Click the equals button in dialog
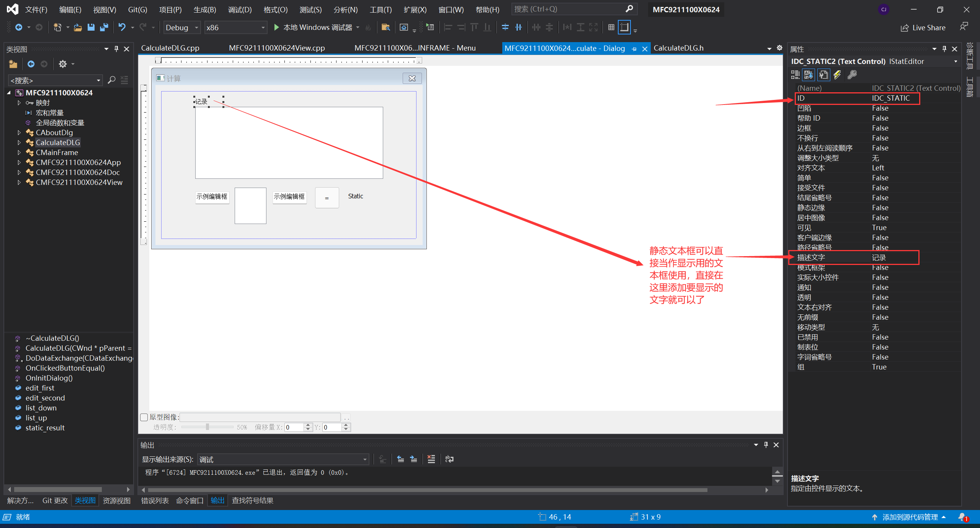980x528 pixels. click(x=327, y=198)
